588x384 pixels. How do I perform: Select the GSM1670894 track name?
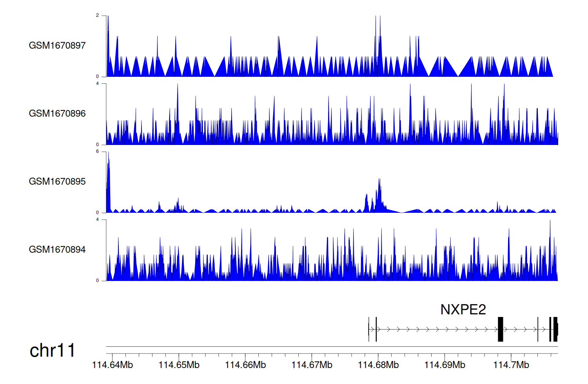point(57,250)
